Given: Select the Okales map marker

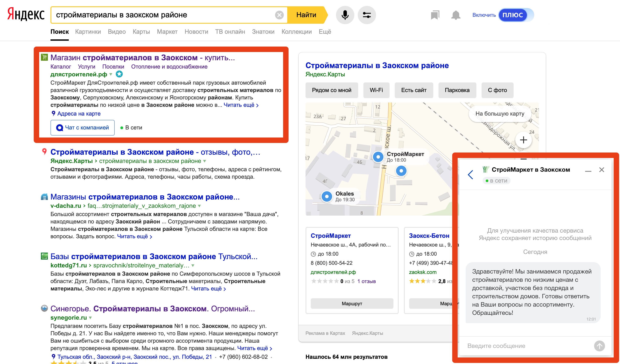Looking at the screenshot, I should pyautogui.click(x=327, y=196).
